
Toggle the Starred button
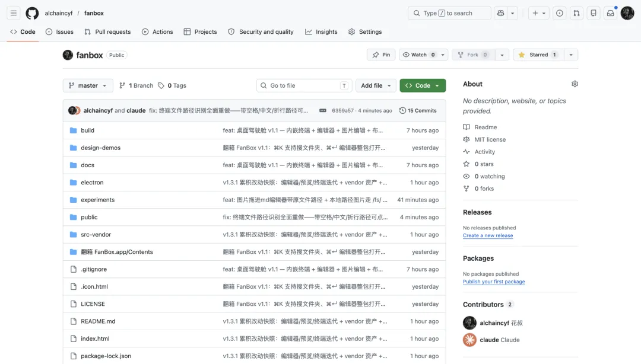[x=538, y=55]
